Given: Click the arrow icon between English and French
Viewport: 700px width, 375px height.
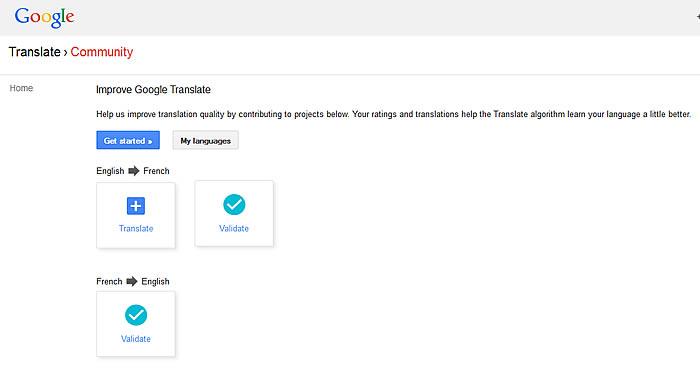Looking at the screenshot, I should point(133,171).
